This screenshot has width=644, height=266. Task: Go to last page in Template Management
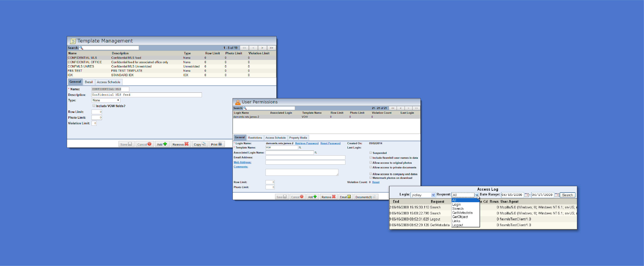pyautogui.click(x=271, y=48)
